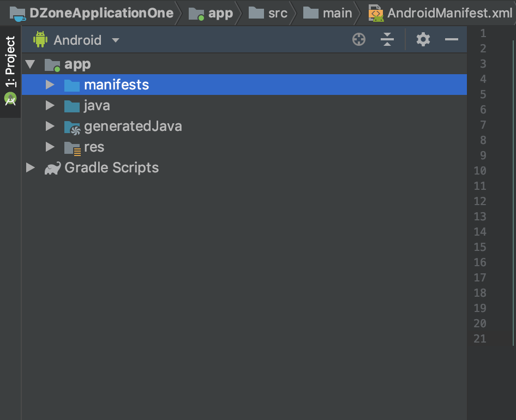The height and width of the screenshot is (420, 516).
Task: Select the generatedJava tree item
Action: click(133, 127)
